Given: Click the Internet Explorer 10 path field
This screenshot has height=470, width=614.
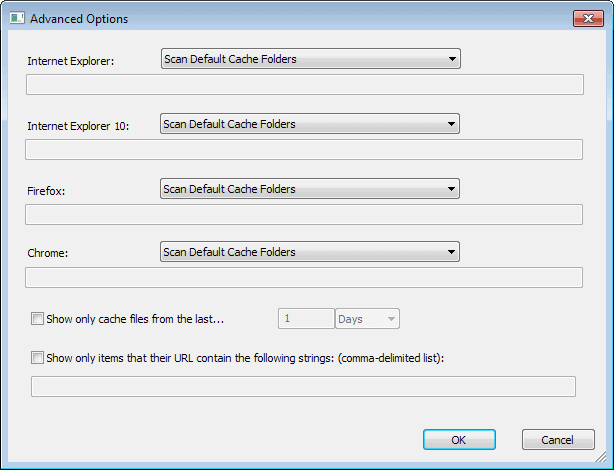Looking at the screenshot, I should pyautogui.click(x=304, y=150).
